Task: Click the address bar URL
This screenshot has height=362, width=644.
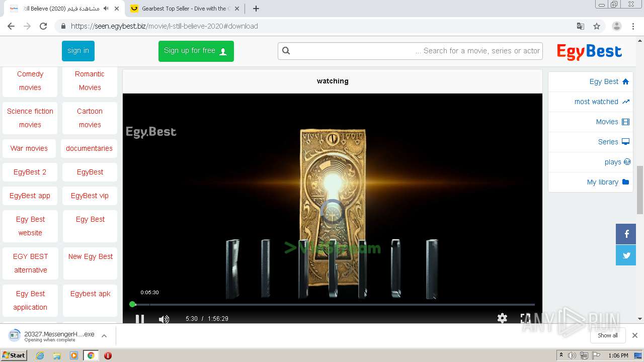Action: [x=164, y=26]
